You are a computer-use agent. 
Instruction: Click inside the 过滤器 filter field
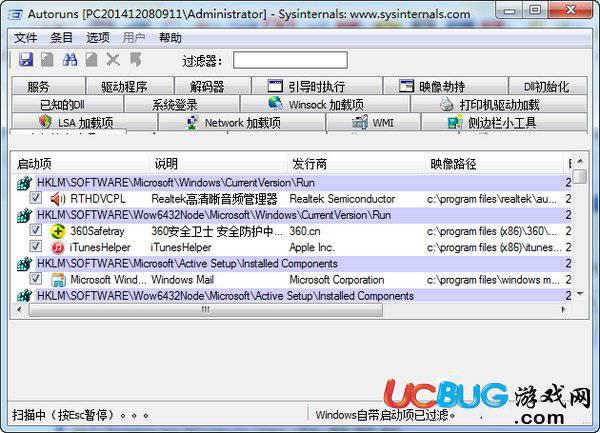290,60
